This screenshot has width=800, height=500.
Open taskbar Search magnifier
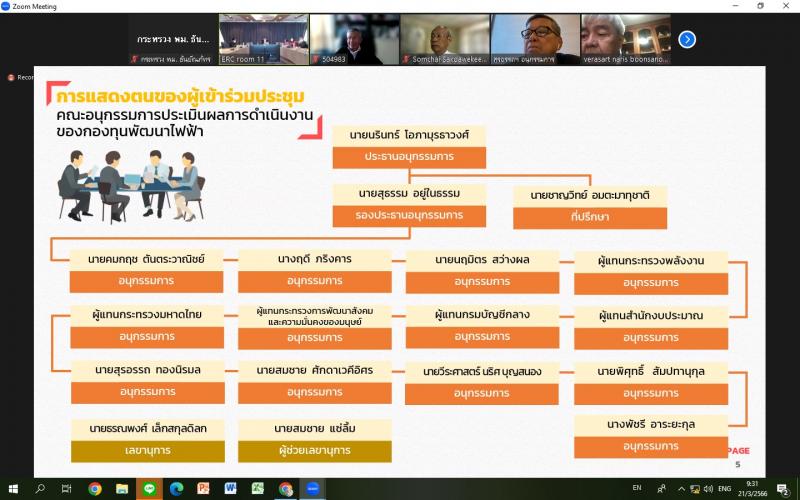[40, 489]
